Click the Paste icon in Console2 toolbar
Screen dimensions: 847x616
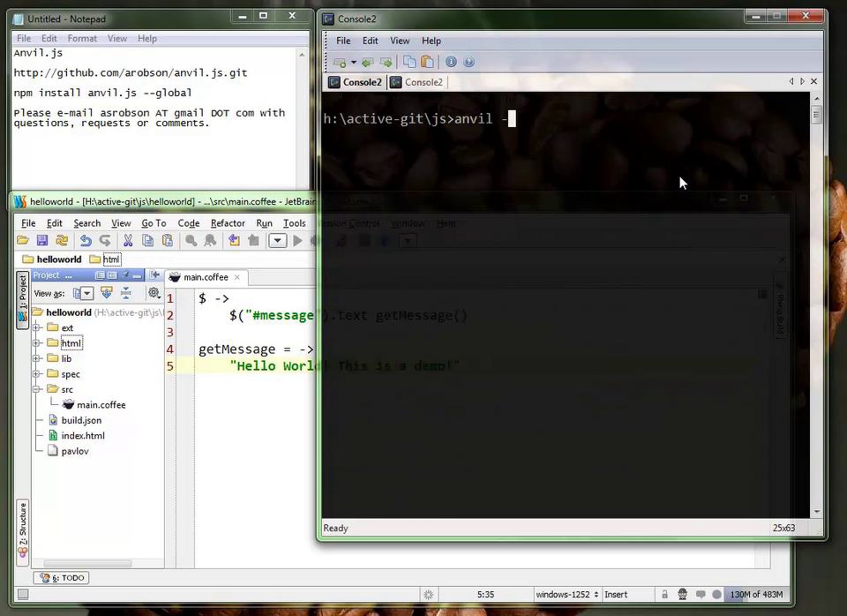[x=427, y=62]
